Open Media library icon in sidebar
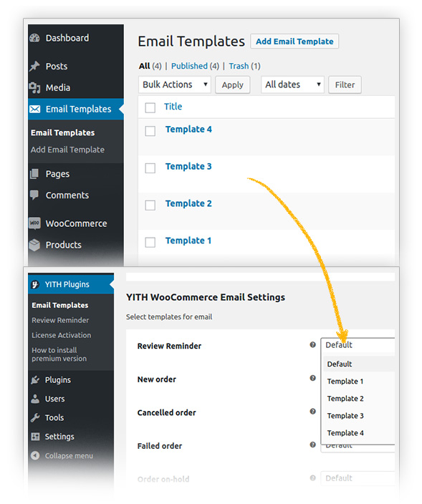 click(x=34, y=87)
